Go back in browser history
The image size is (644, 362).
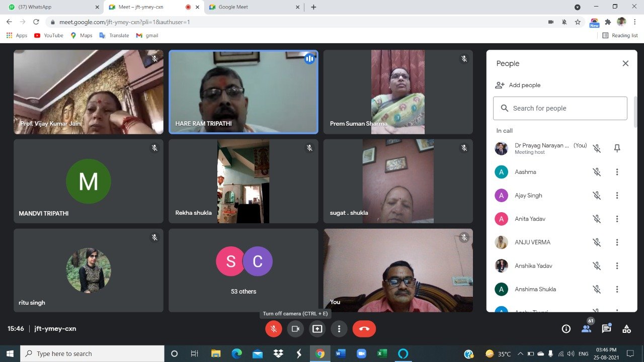pos(9,22)
